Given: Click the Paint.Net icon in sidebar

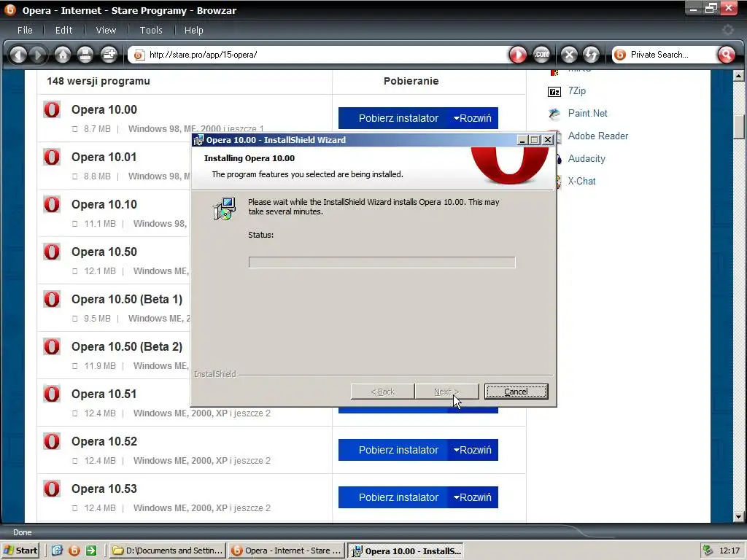Looking at the screenshot, I should (554, 113).
